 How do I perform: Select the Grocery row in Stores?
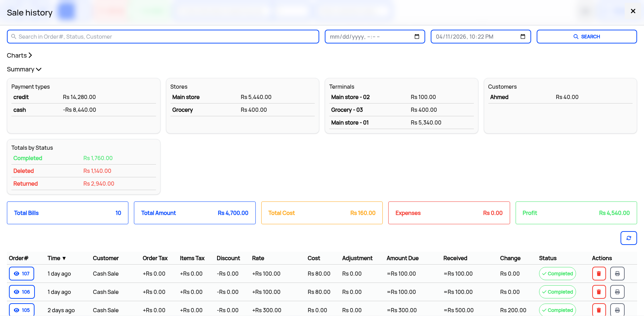[x=242, y=110]
